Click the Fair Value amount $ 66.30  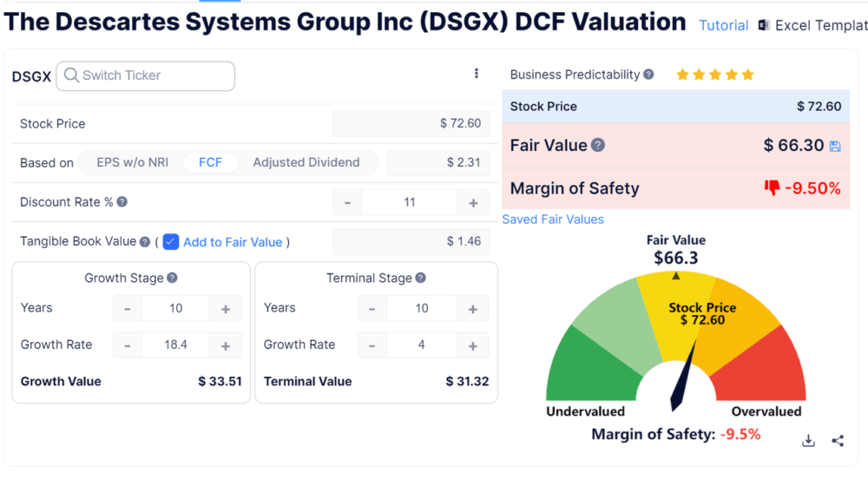(793, 146)
